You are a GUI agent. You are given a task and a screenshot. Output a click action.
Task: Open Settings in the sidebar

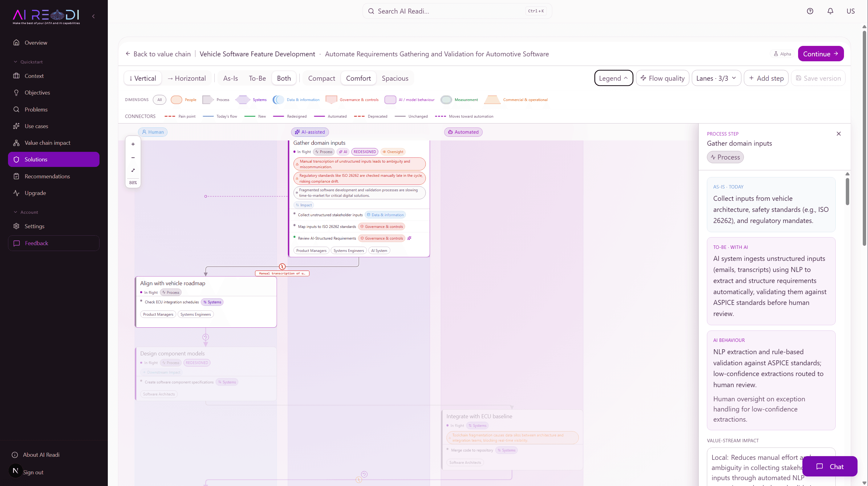[54, 226]
